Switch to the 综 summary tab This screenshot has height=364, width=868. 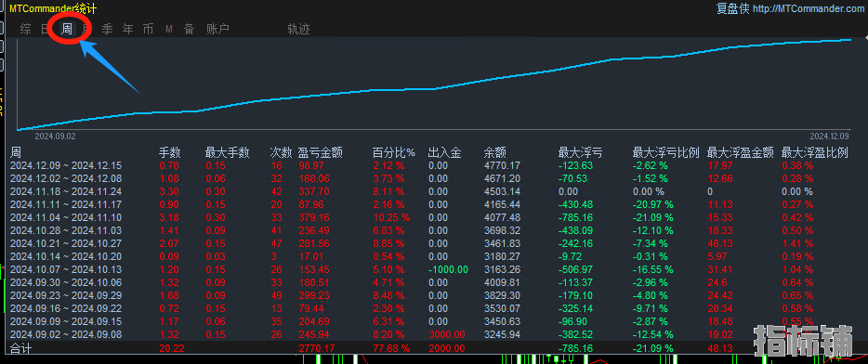25,30
